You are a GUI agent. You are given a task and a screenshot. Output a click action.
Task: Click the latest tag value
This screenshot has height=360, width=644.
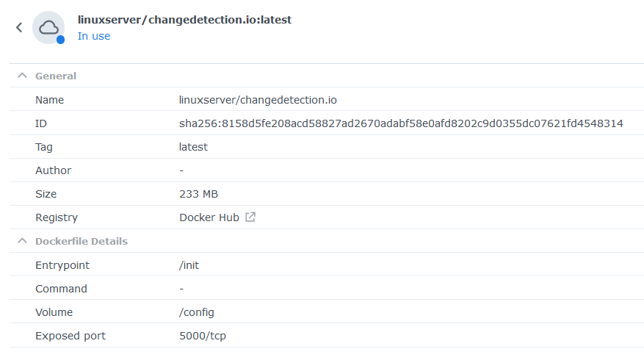point(193,147)
